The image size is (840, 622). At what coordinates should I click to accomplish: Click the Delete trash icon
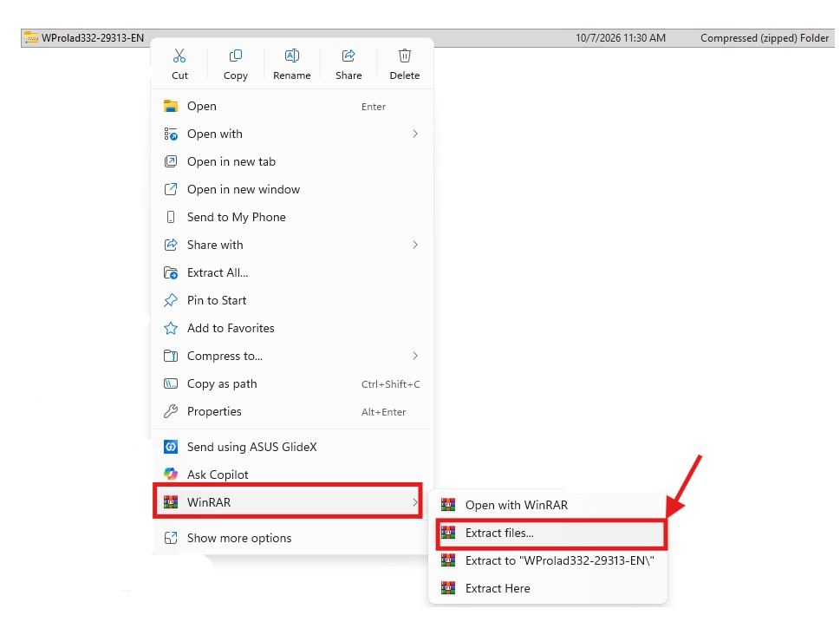(405, 56)
